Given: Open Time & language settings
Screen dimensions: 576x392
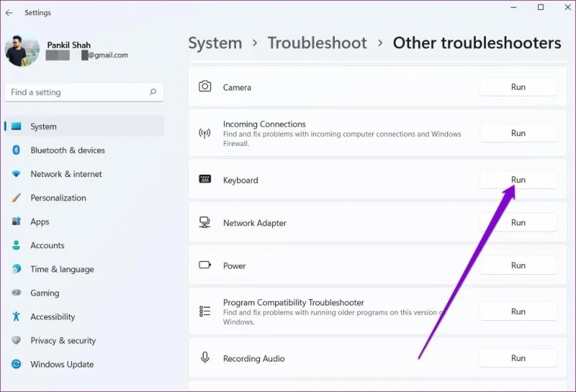Looking at the screenshot, I should [84, 269].
